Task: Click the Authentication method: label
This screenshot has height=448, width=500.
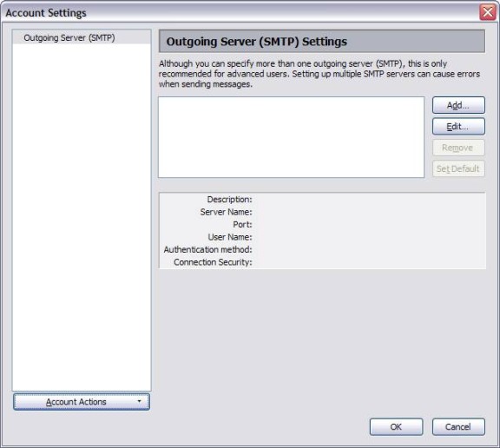Action: point(208,250)
